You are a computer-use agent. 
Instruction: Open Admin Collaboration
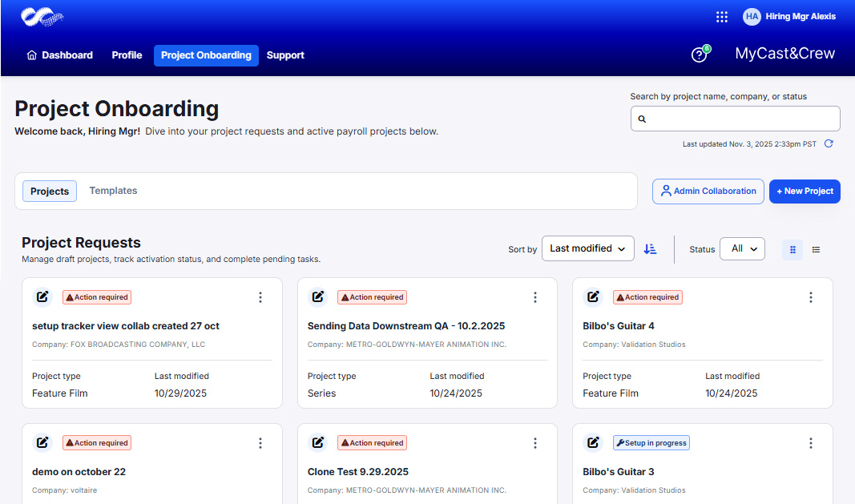tap(708, 192)
